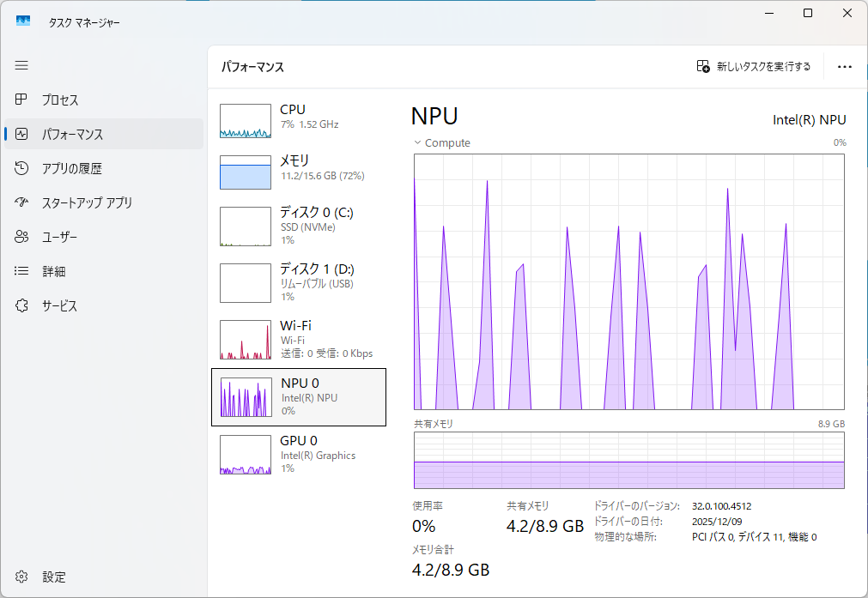Select the GPU 0 graph thumbnail
Screen dimensions: 868x598
246,455
